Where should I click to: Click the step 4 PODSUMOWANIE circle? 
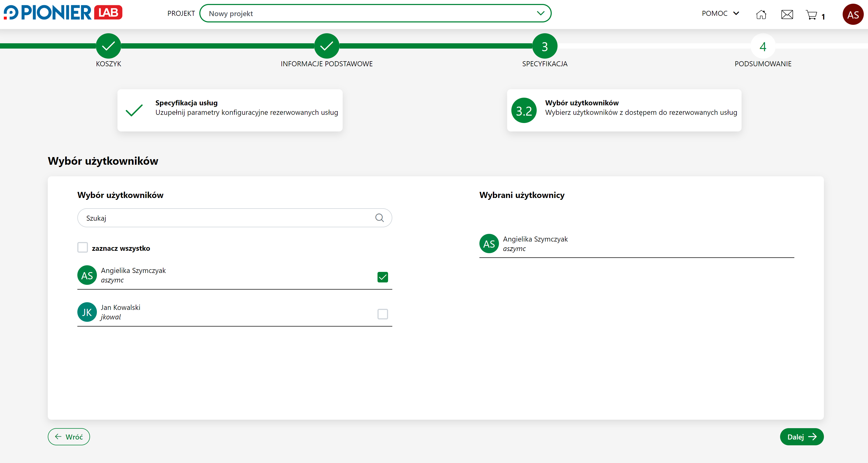(x=763, y=46)
